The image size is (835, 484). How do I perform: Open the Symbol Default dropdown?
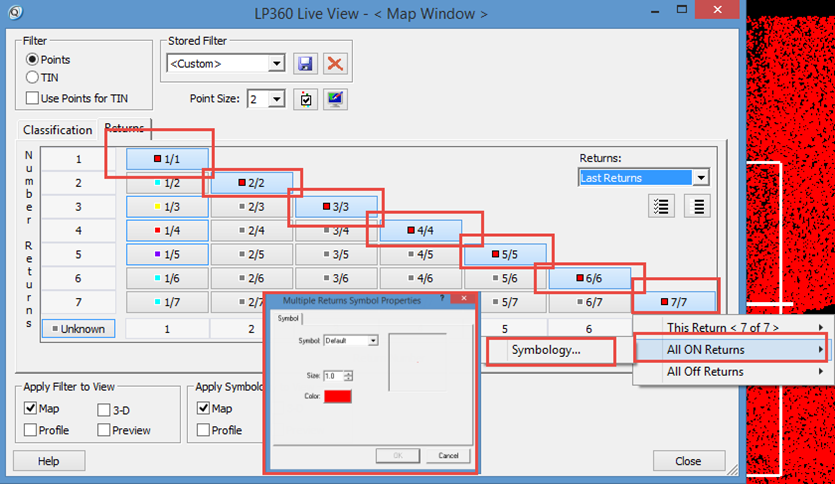point(373,341)
